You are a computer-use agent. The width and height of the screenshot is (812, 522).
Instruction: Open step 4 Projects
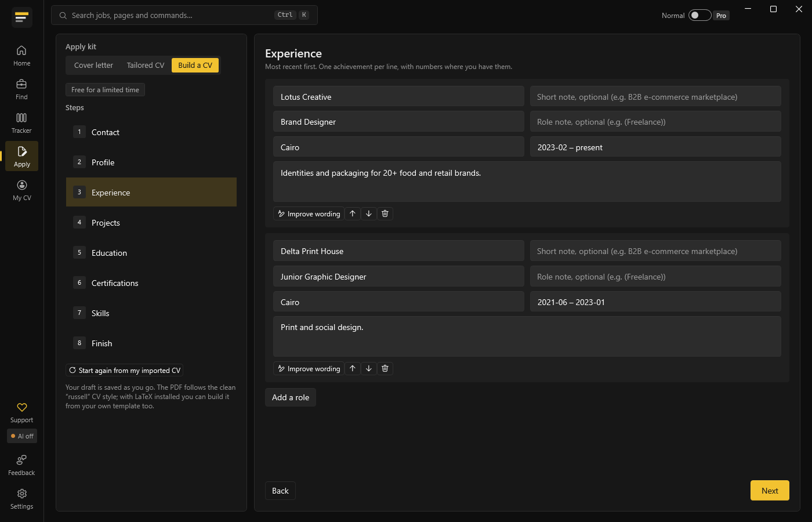click(151, 223)
